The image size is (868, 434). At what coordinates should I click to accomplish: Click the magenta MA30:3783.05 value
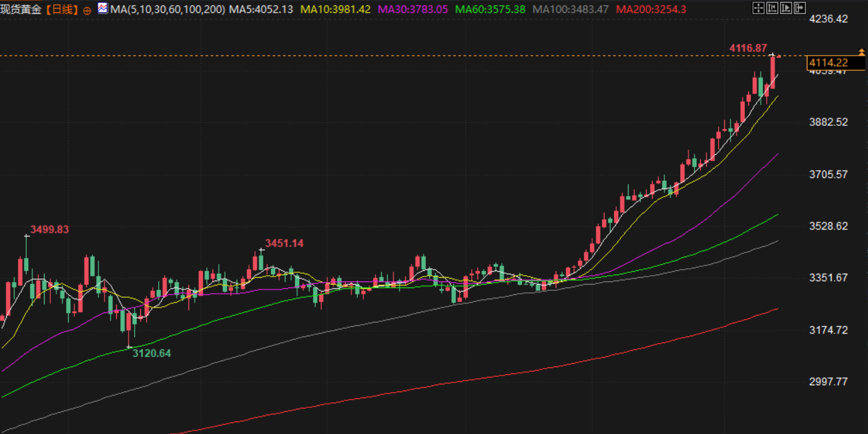[413, 10]
